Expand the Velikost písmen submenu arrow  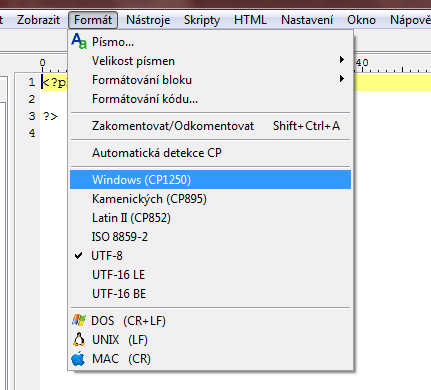(x=341, y=60)
